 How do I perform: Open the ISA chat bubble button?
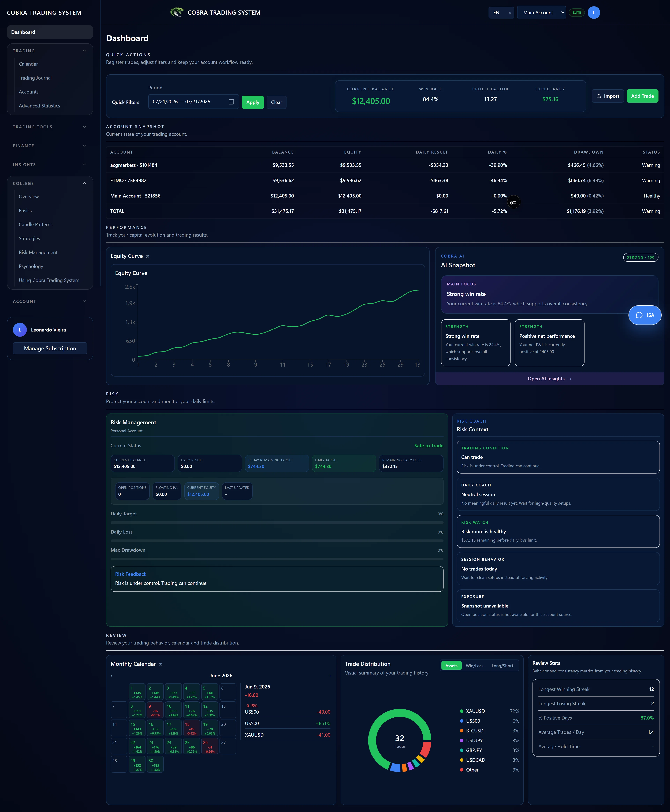coord(645,315)
